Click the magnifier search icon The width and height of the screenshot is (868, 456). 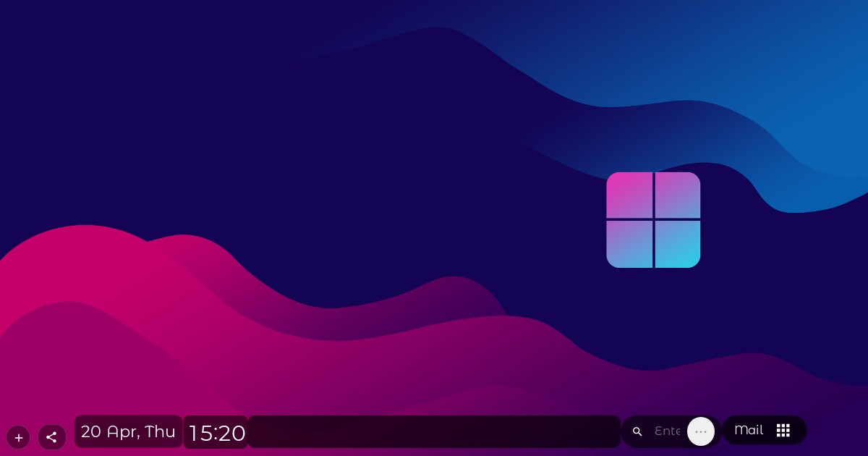637,431
